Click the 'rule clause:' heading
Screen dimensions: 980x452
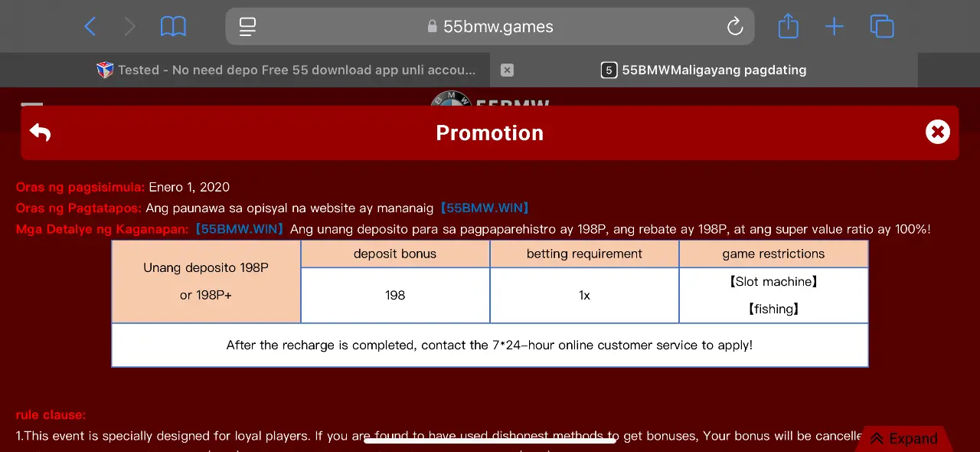click(x=51, y=414)
